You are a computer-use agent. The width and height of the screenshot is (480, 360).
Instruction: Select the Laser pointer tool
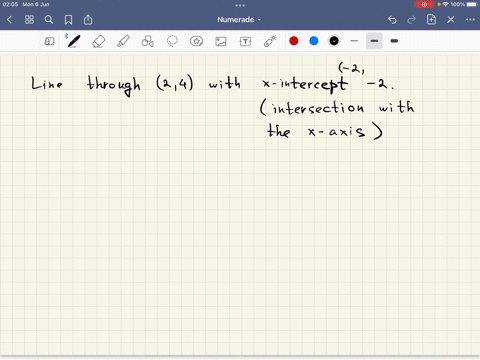pyautogui.click(x=270, y=41)
